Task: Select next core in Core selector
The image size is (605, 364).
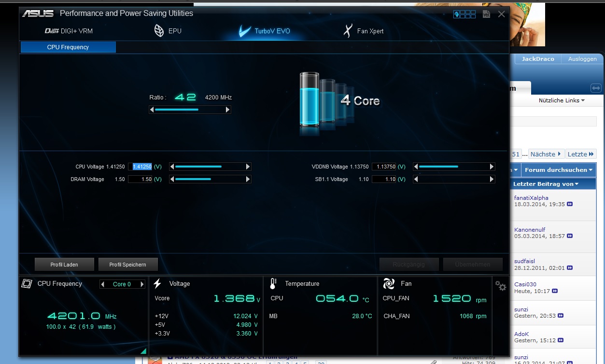Action: click(142, 284)
